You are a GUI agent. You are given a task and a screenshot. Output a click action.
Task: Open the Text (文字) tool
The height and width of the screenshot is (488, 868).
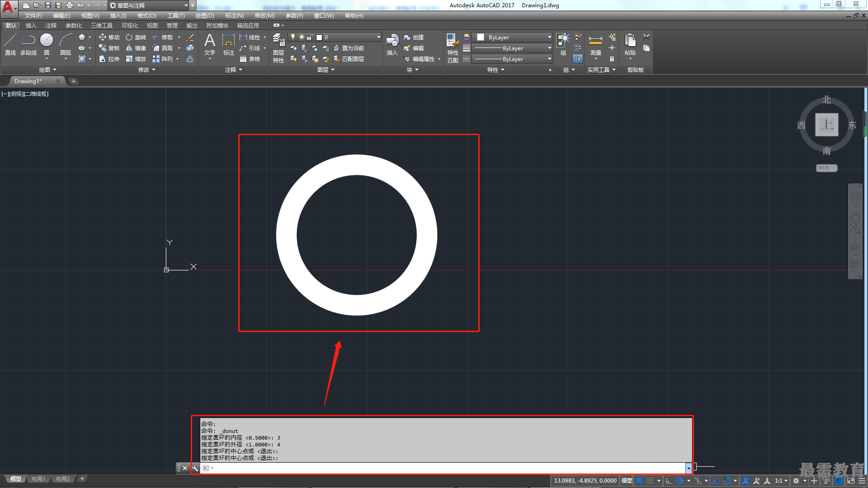(x=210, y=44)
